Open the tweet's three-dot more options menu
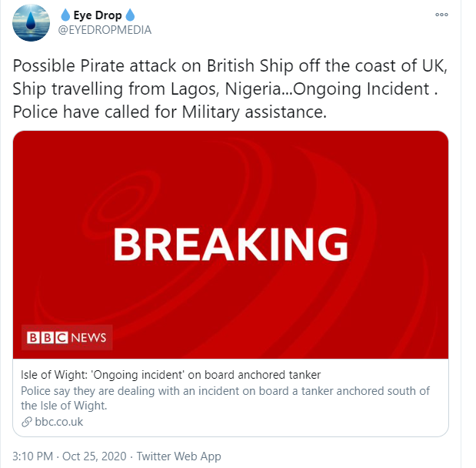 pyautogui.click(x=441, y=15)
